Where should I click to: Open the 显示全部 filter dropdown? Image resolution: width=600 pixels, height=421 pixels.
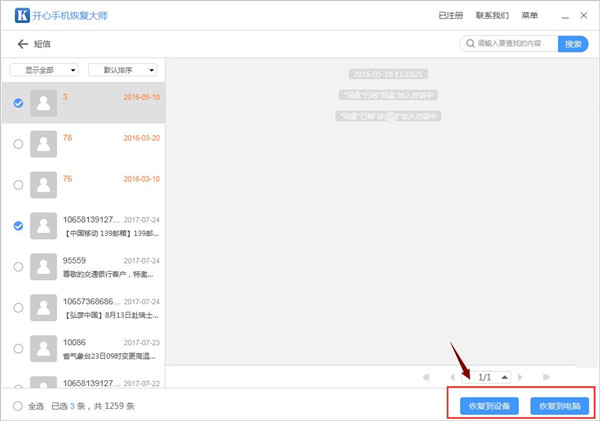tap(44, 70)
